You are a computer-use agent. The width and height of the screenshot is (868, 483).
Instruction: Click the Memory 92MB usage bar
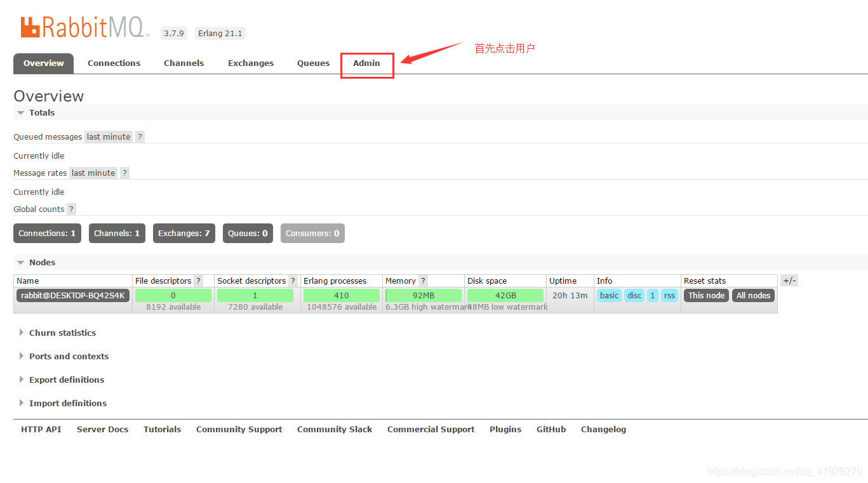[424, 295]
